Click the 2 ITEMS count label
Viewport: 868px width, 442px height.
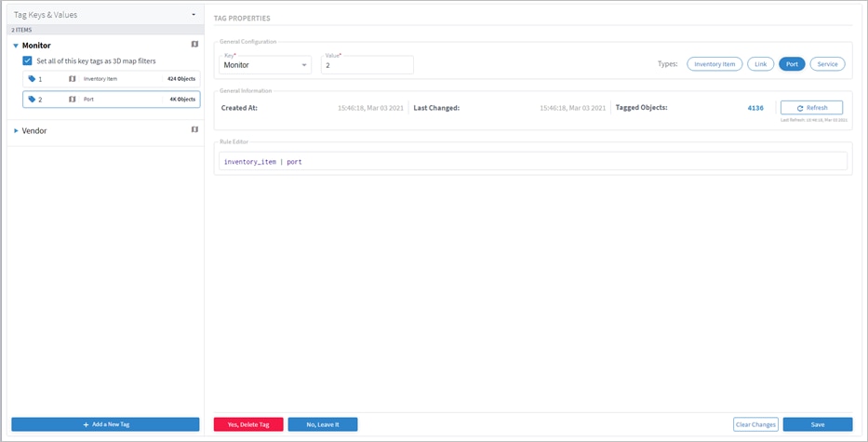point(21,30)
